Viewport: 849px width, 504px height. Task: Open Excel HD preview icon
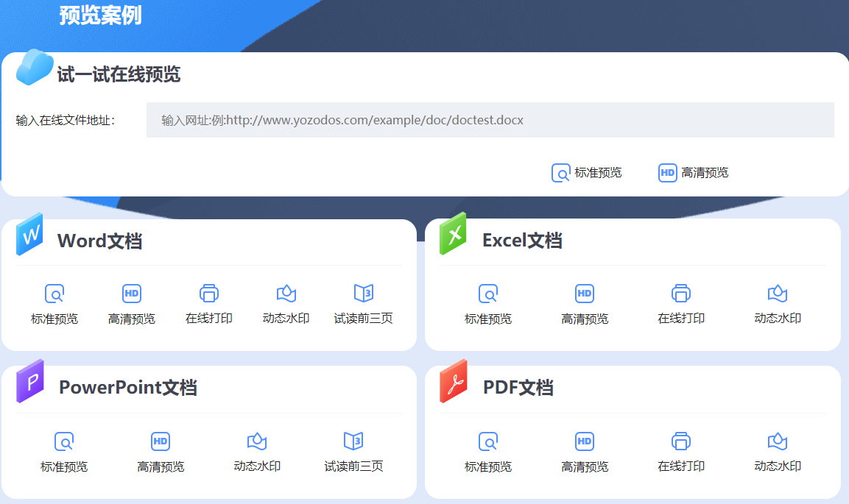coord(584,294)
